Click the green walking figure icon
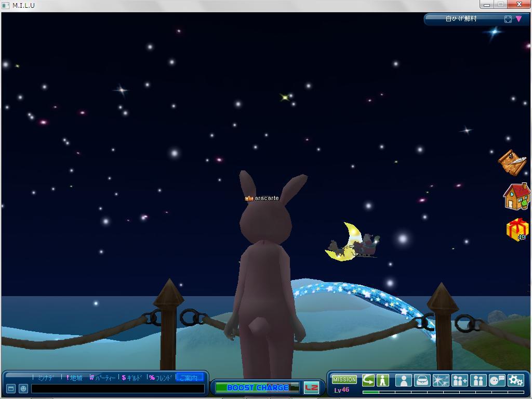Viewport: 532px width, 399px height. pos(383,380)
